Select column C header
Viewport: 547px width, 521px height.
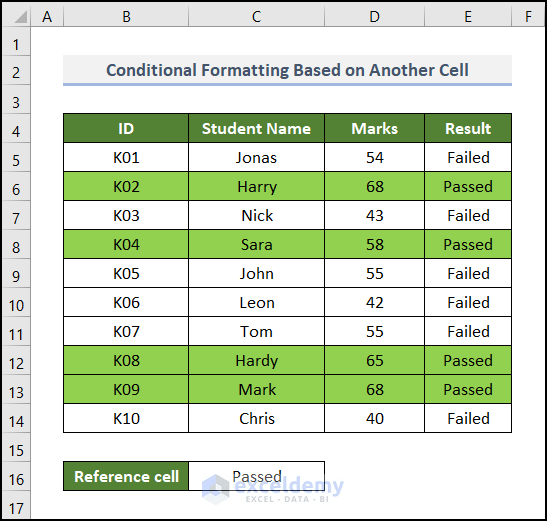[256, 17]
